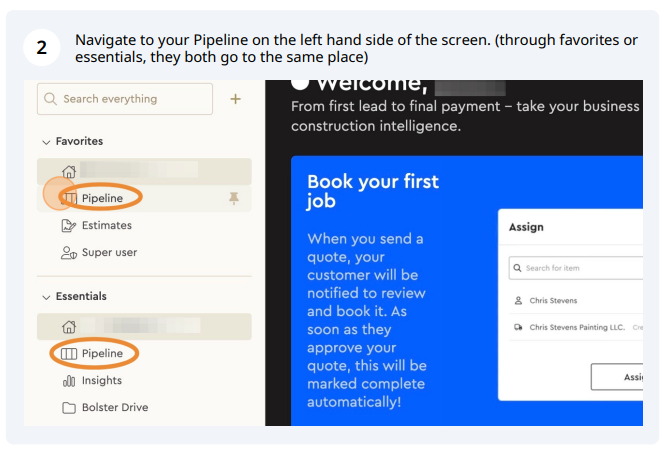666x453 pixels.
Task: Click the Pipeline columns icon in Favorites
Action: 69,198
